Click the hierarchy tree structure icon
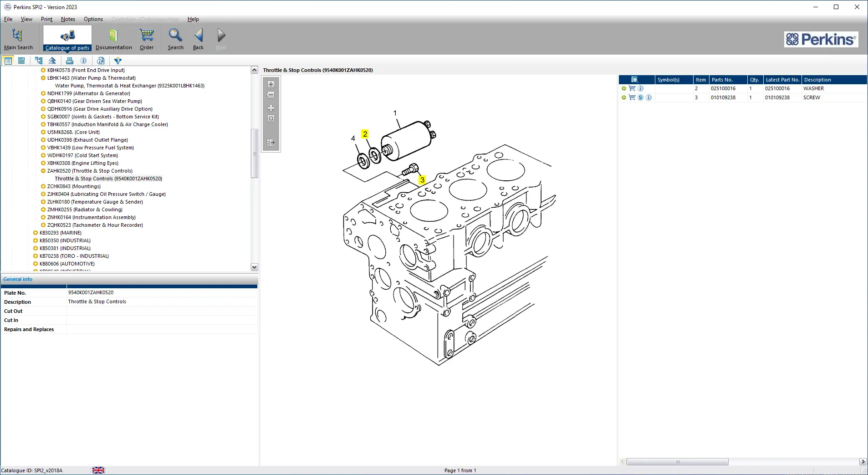868x475 pixels. 39,61
